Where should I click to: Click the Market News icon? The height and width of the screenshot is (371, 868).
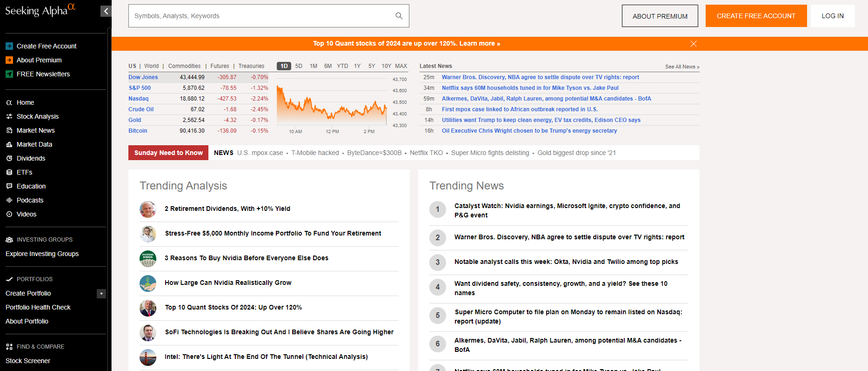click(x=9, y=130)
